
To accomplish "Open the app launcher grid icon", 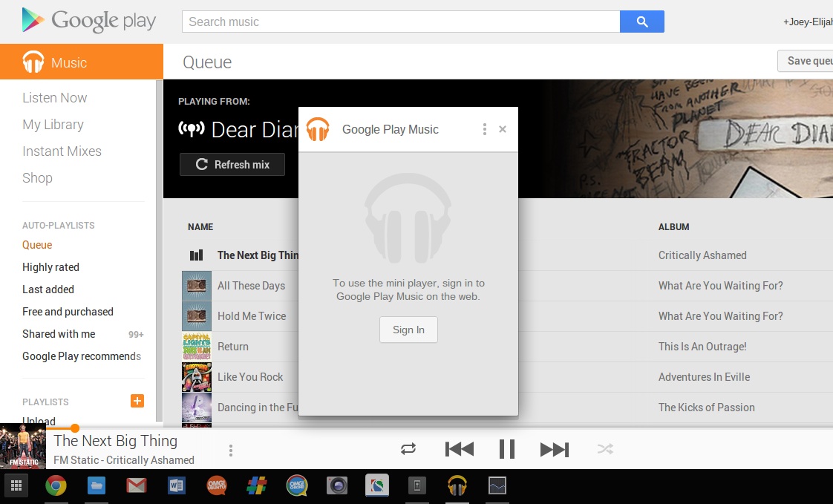I will (16, 486).
